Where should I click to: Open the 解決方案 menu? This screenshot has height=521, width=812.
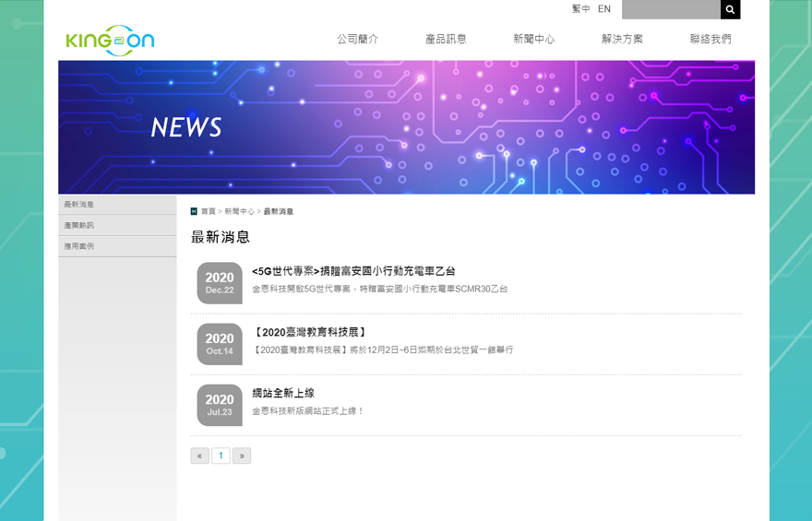pos(622,39)
